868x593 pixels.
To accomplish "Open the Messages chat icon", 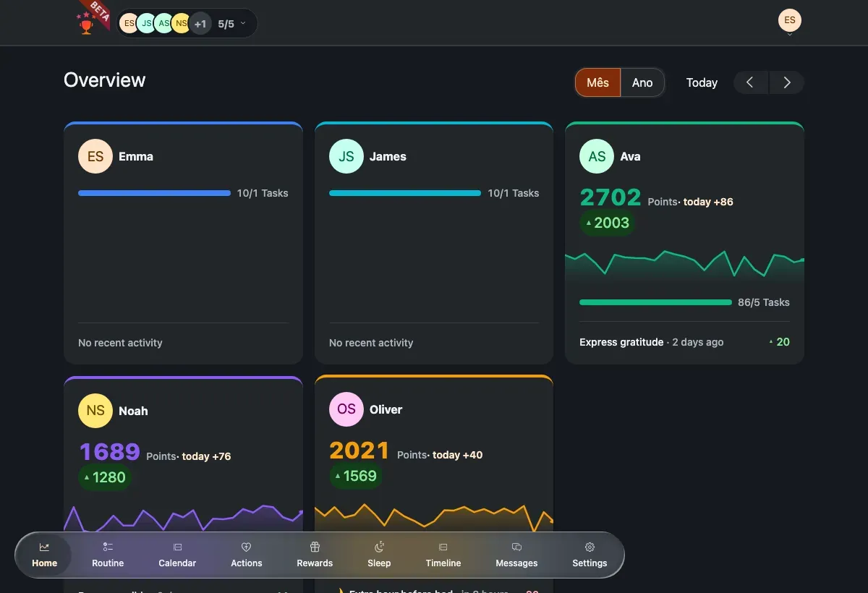I will coord(516,547).
